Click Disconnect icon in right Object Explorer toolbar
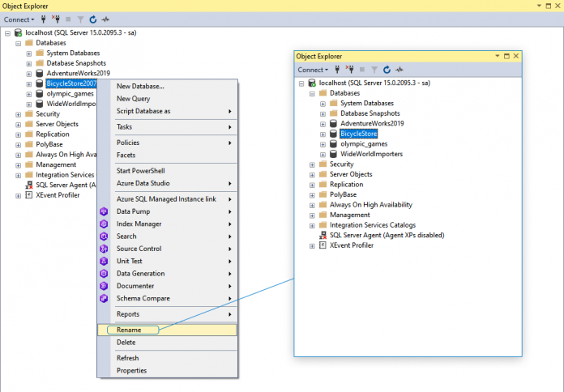564x392 pixels. click(349, 70)
